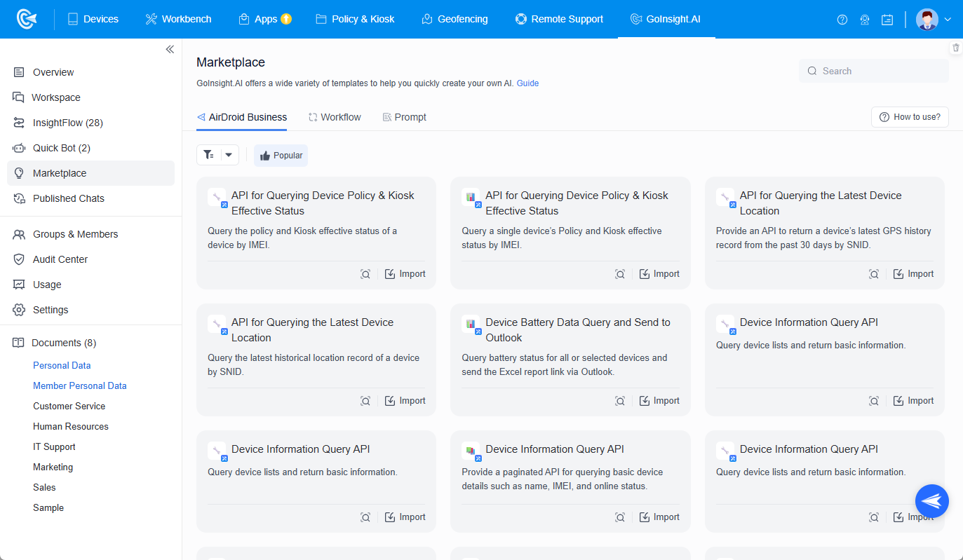The image size is (963, 560).
Task: Import the 'paginated API' Device Information template
Action: tap(659, 517)
